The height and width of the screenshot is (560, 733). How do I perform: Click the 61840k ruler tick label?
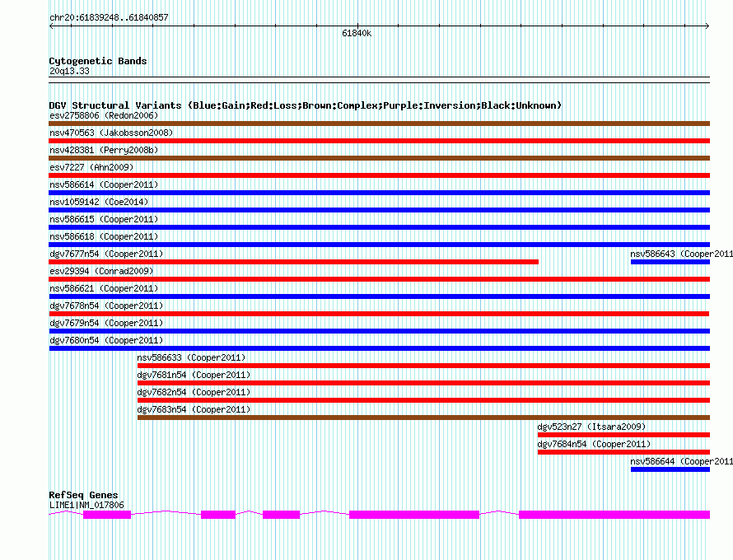point(357,33)
